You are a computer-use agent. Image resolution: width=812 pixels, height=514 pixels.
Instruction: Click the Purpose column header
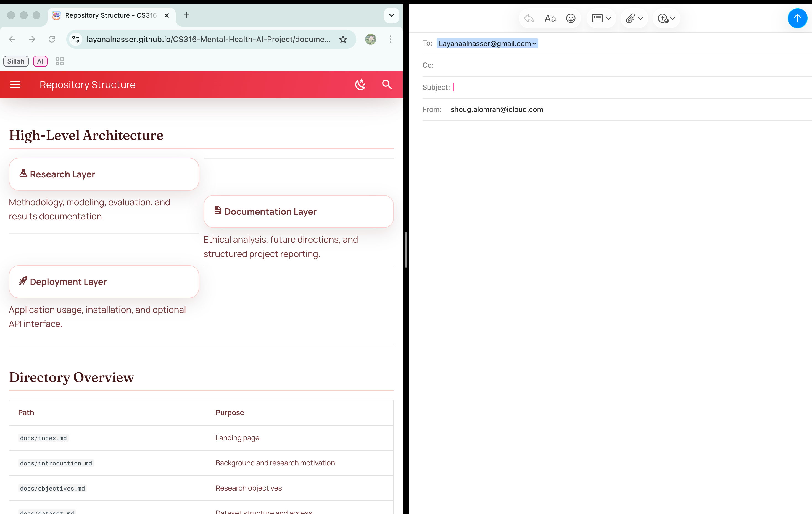(230, 412)
